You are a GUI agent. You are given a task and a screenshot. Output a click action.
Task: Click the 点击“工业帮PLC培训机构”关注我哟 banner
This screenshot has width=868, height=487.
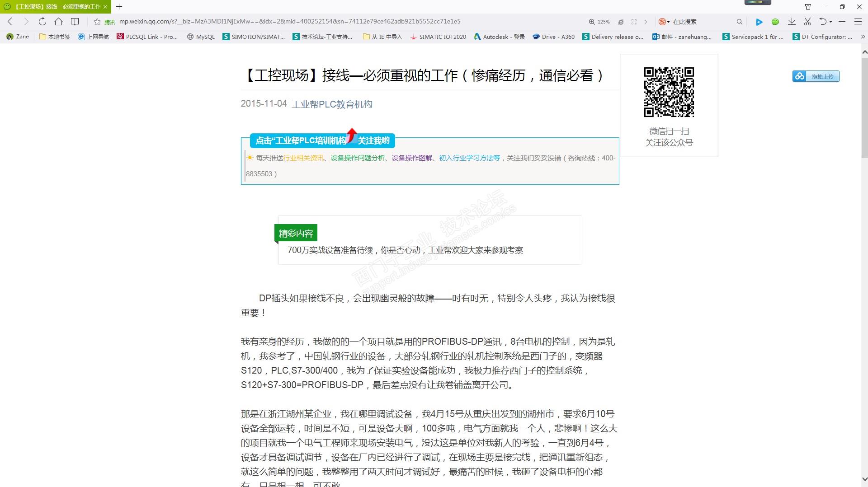[x=322, y=140]
